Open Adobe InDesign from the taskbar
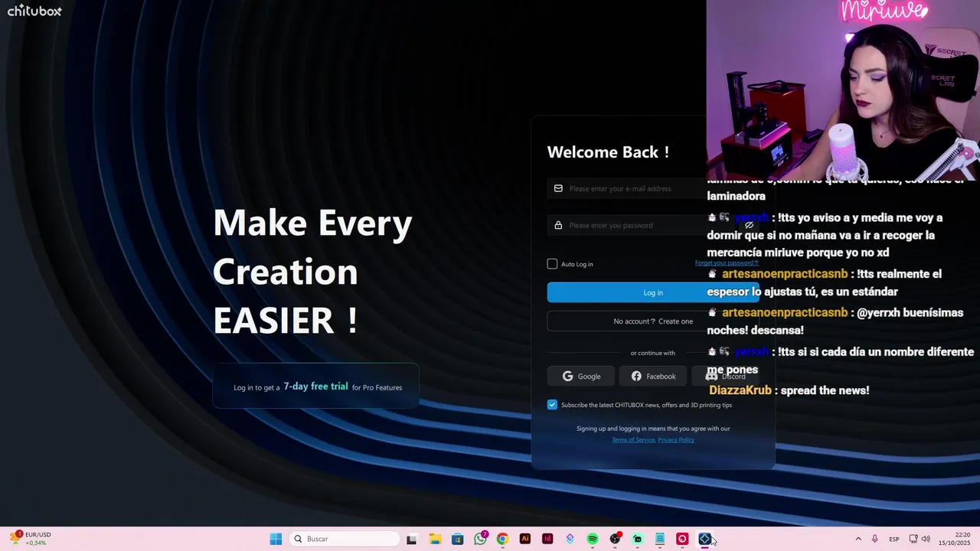This screenshot has width=980, height=551. [x=547, y=539]
